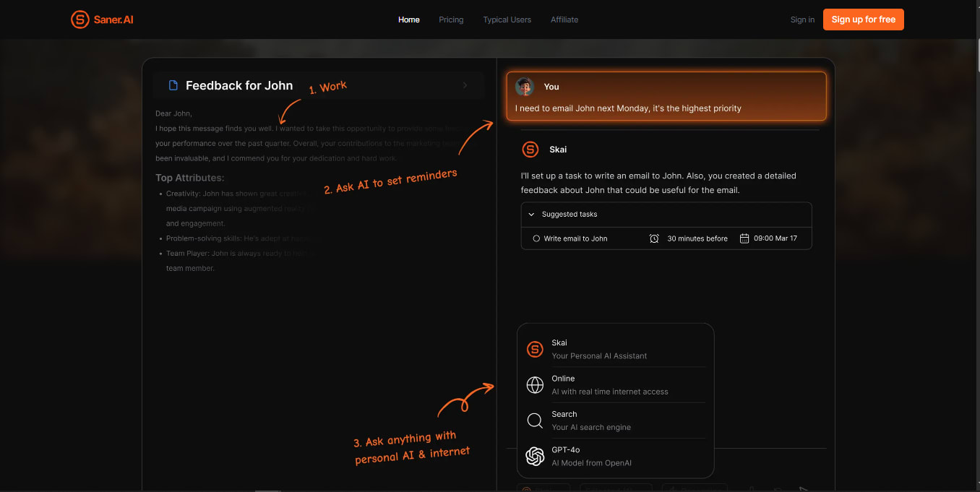Screen dimensions: 980x492
Task: Open the AI Search magnifying glass icon
Action: tap(535, 420)
